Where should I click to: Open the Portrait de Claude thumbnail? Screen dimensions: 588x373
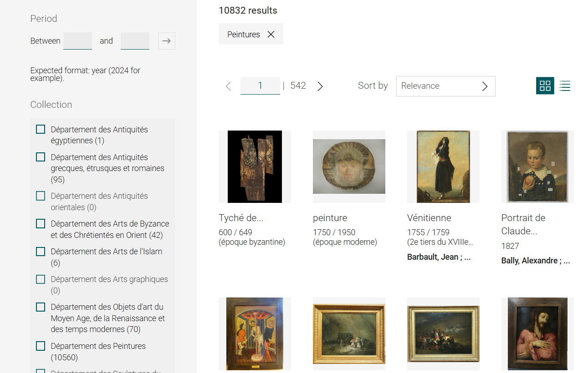pyautogui.click(x=537, y=166)
